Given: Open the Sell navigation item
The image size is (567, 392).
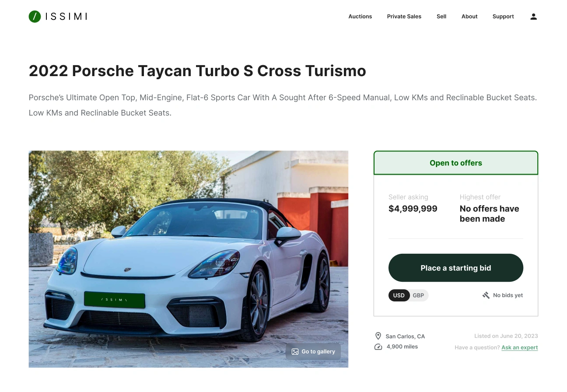Looking at the screenshot, I should [441, 17].
